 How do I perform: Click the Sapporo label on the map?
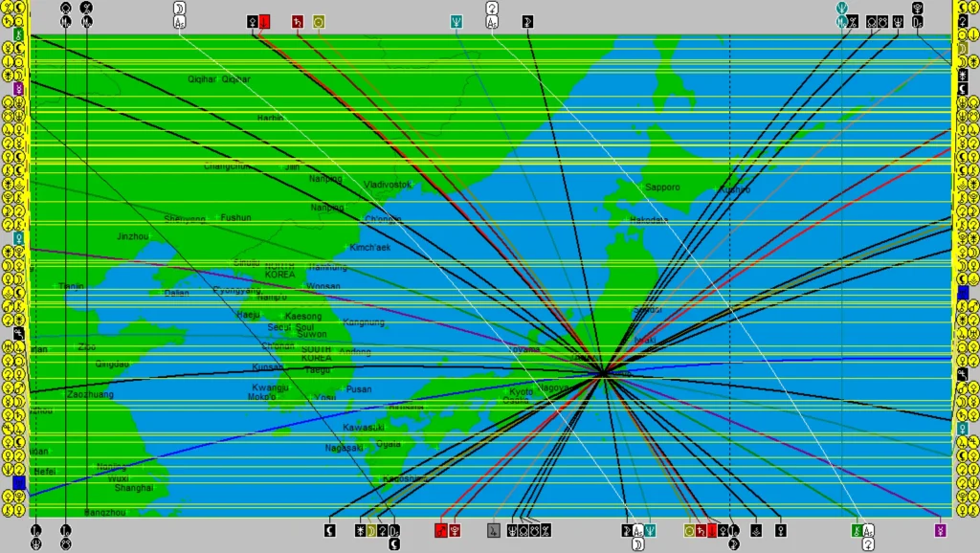[662, 187]
